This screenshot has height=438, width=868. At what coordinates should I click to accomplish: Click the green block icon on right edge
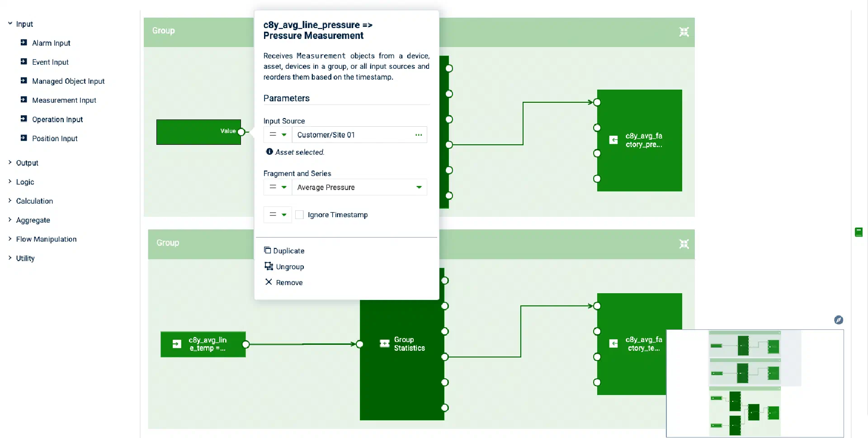coord(859,232)
